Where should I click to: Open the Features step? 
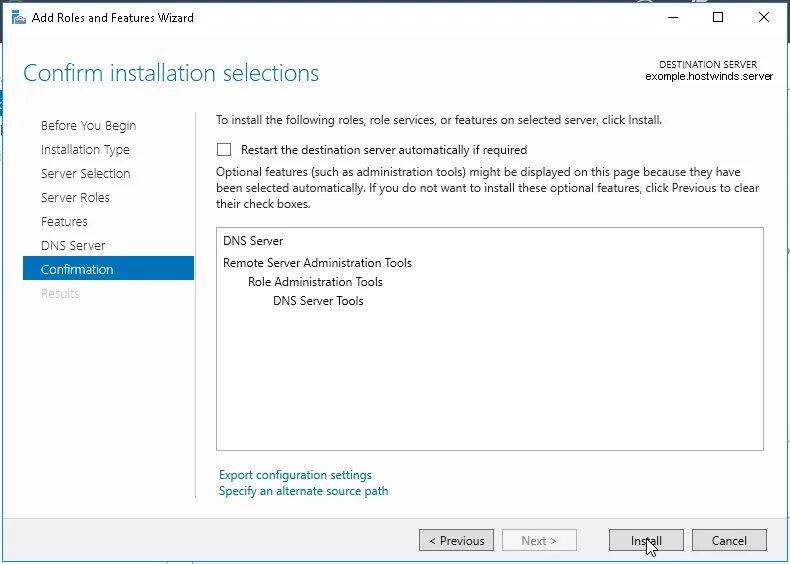click(x=64, y=221)
